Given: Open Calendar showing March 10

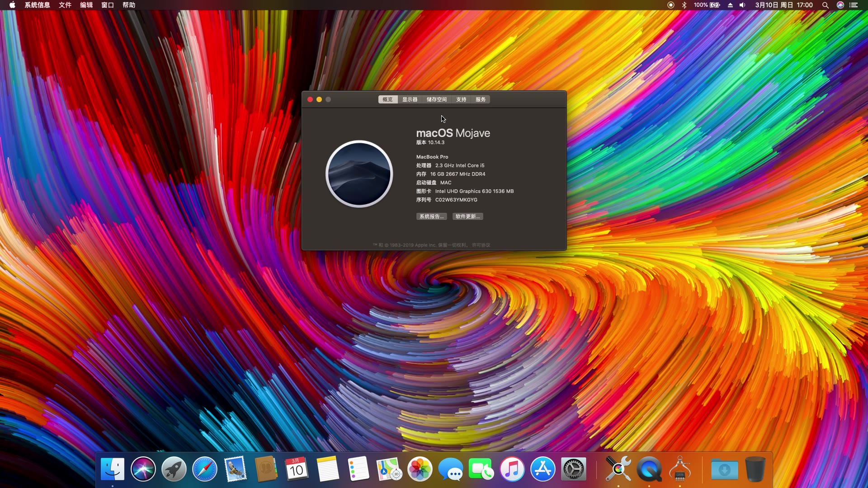Looking at the screenshot, I should 297,469.
